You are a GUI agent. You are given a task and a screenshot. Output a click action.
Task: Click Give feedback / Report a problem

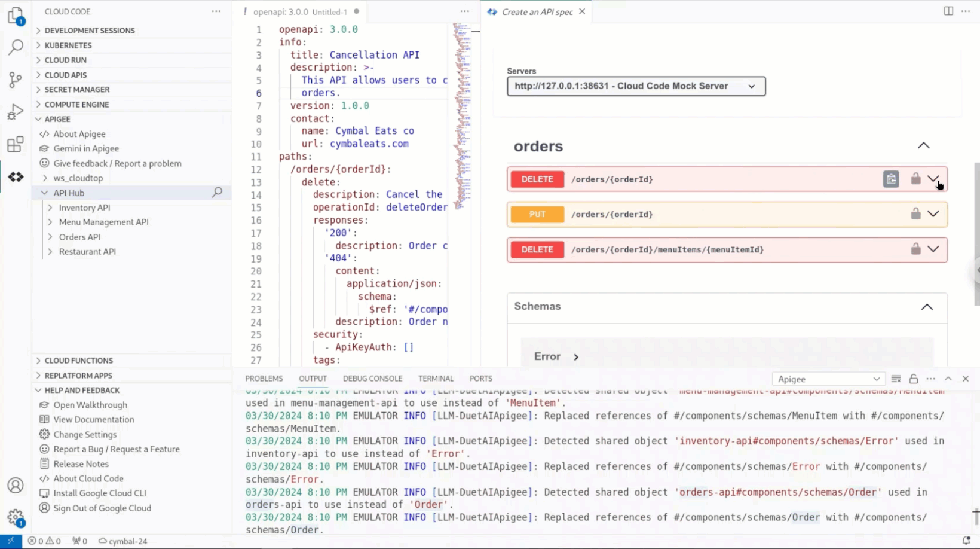(x=117, y=163)
